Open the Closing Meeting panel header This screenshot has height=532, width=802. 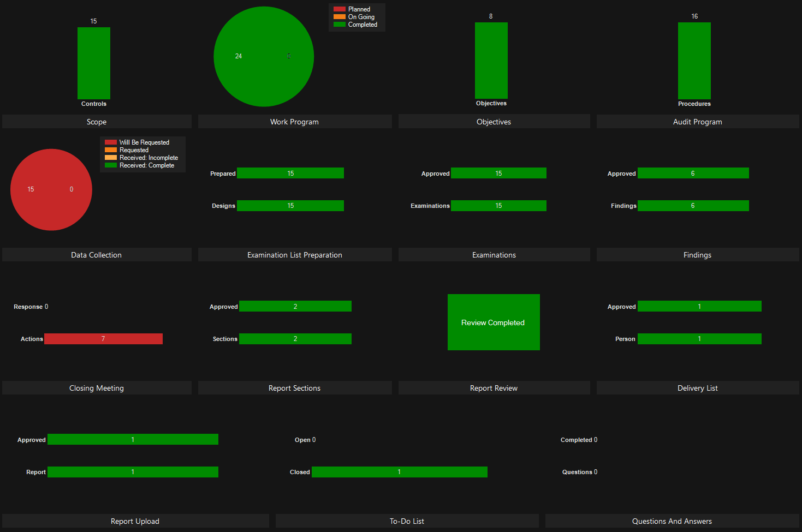[x=97, y=388]
